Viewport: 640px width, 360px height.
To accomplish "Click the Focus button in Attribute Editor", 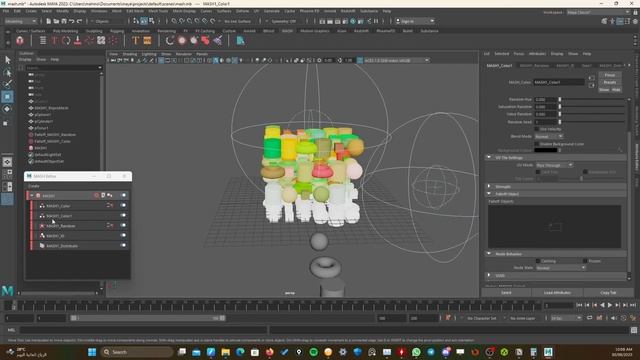I will click(x=610, y=75).
